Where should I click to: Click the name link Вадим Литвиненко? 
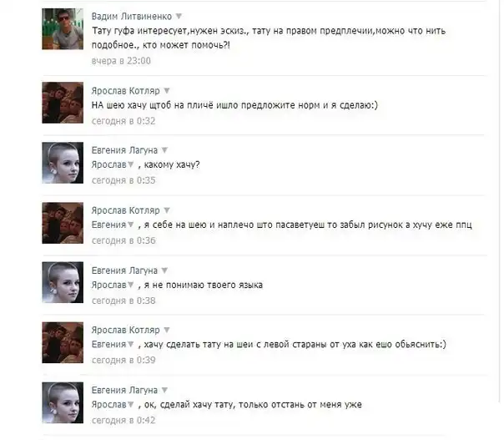(x=132, y=17)
